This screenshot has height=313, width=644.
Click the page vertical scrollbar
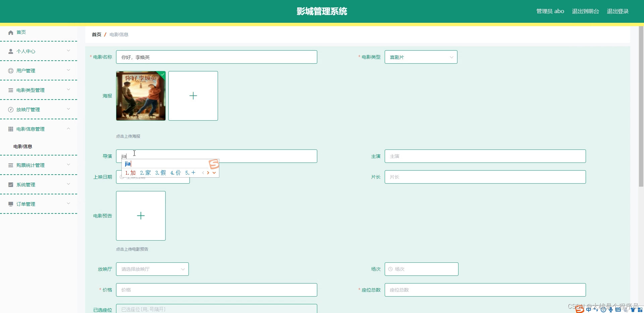(x=641, y=107)
